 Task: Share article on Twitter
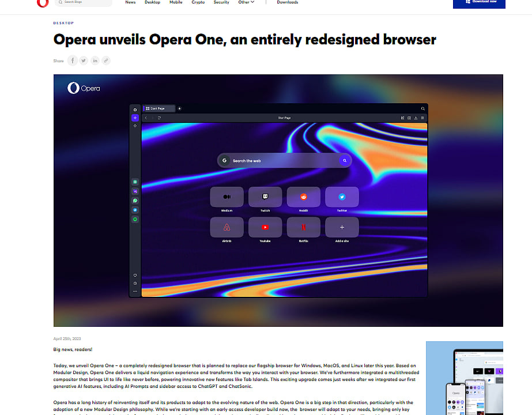84,61
